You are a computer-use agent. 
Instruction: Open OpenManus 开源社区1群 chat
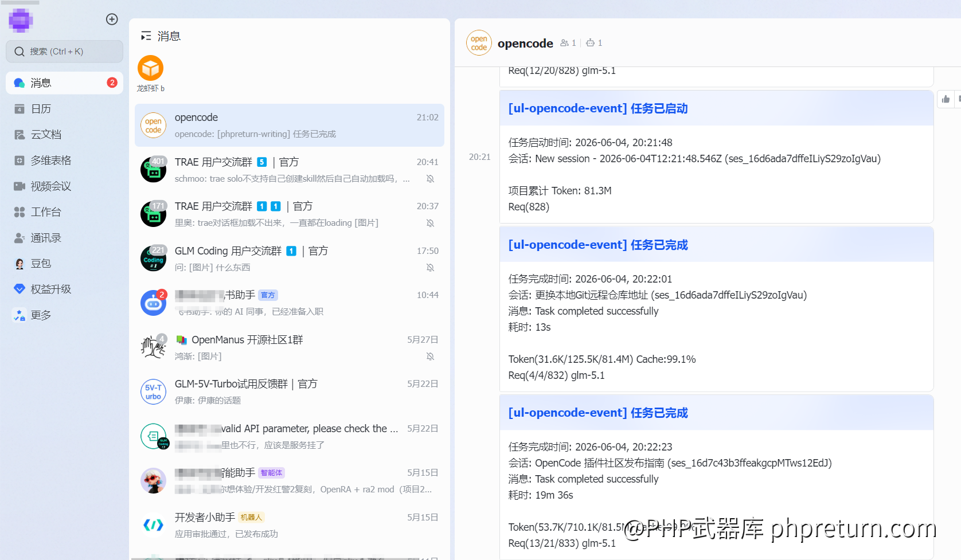point(290,347)
